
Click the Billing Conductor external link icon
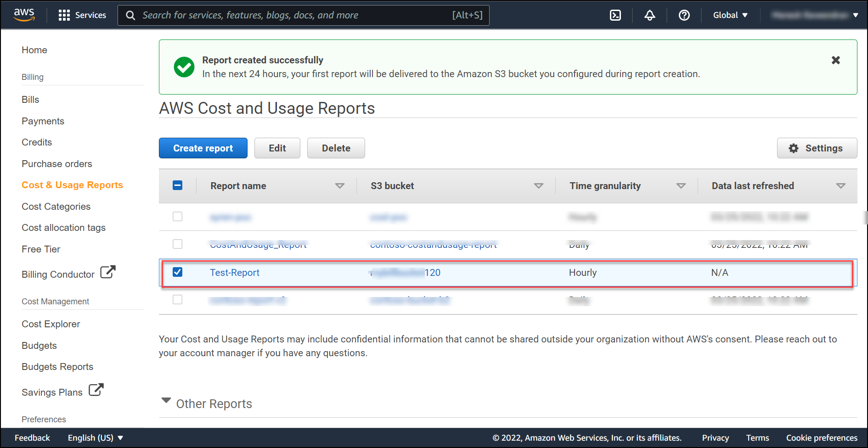[108, 272]
